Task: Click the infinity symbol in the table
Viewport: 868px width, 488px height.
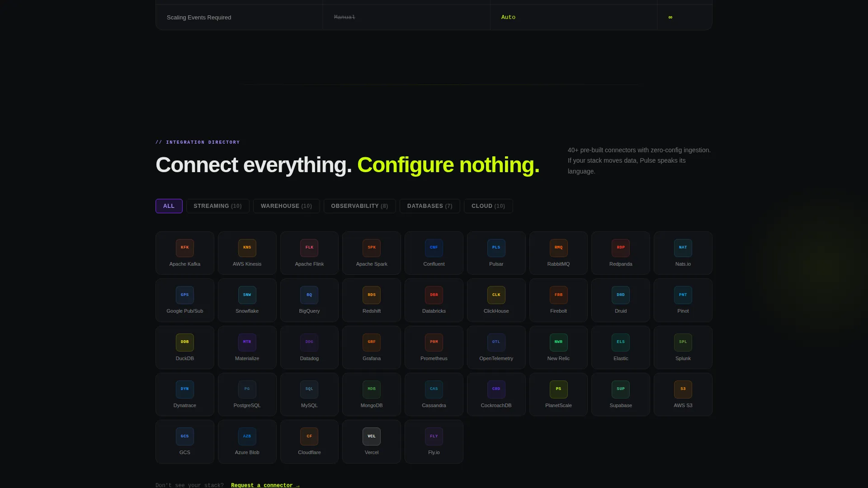Action: point(670,17)
